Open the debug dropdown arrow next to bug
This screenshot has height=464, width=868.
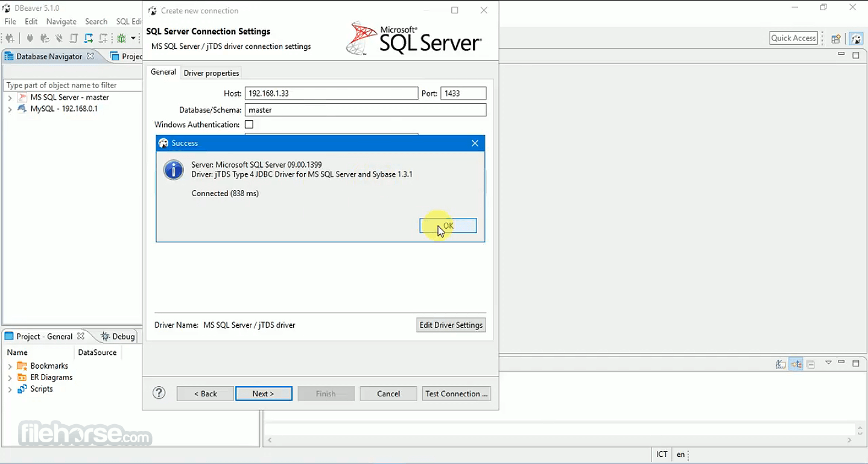[133, 38]
